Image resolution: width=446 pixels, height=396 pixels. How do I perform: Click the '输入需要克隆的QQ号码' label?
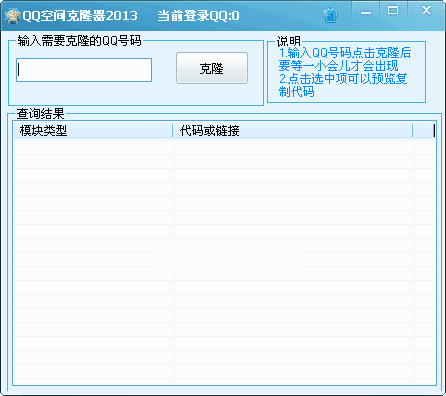point(80,41)
